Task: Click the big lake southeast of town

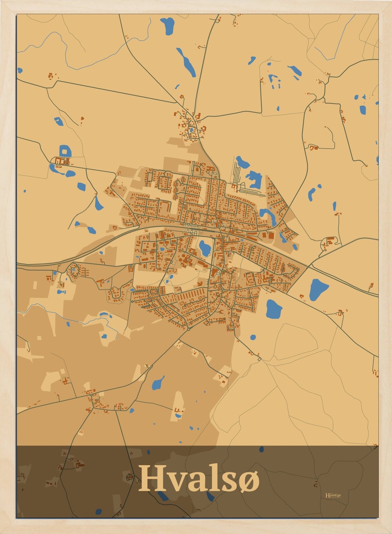Action: coord(273,307)
